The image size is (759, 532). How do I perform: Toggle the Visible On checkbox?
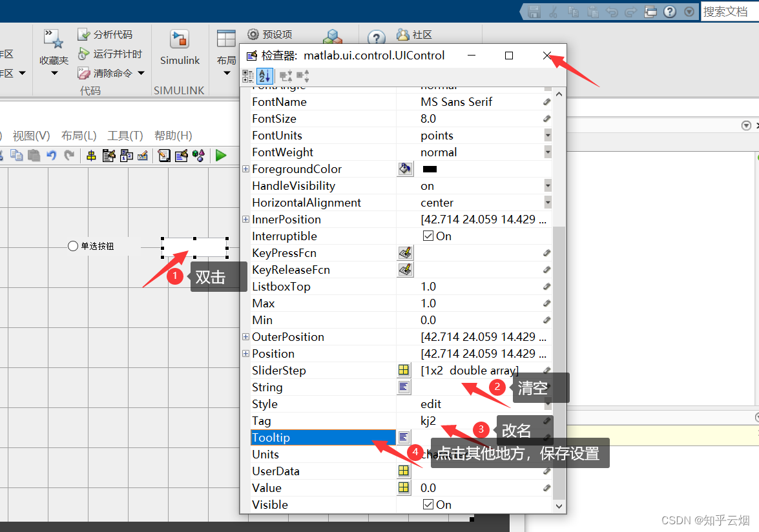point(427,504)
